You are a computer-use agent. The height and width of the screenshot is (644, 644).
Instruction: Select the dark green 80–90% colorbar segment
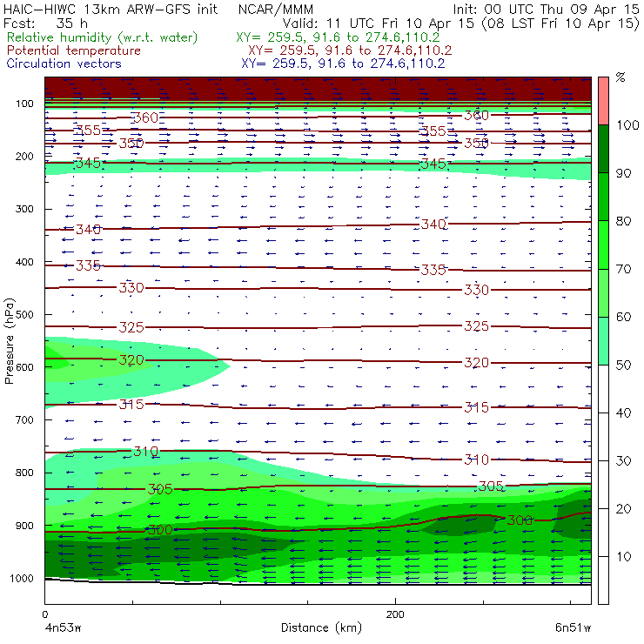click(603, 197)
